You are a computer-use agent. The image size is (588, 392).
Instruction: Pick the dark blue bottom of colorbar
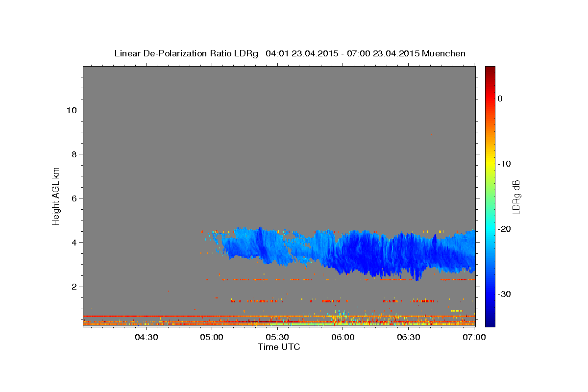tap(490, 322)
